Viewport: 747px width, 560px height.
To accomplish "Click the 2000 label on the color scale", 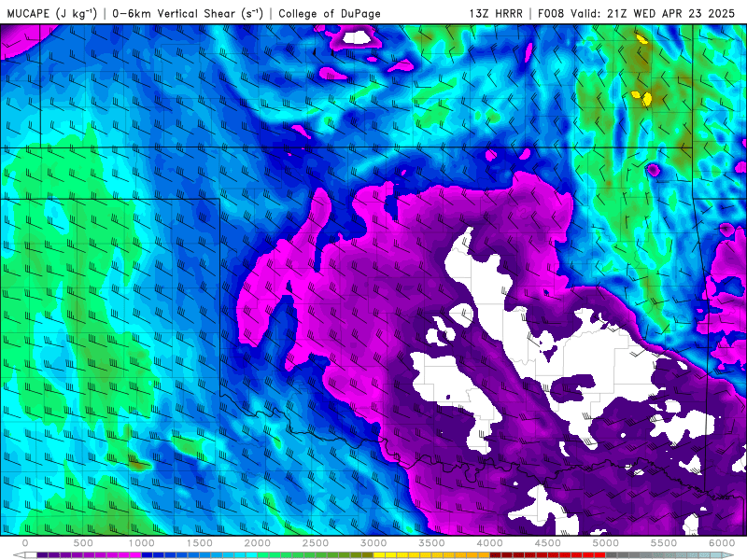I will [258, 543].
